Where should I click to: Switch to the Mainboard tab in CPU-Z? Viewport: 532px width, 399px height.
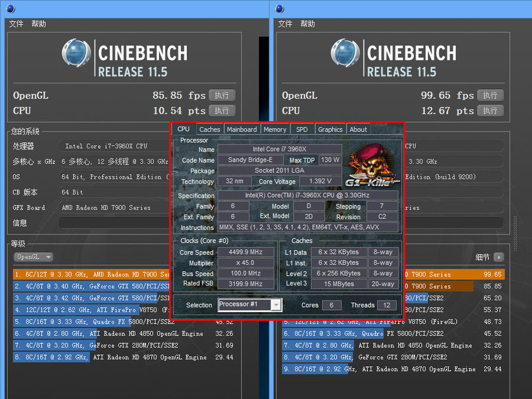(242, 129)
